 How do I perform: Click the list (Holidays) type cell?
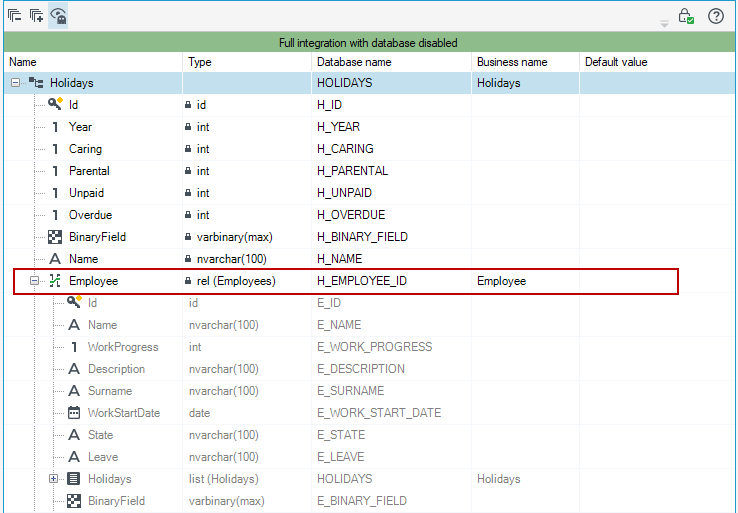[247, 479]
